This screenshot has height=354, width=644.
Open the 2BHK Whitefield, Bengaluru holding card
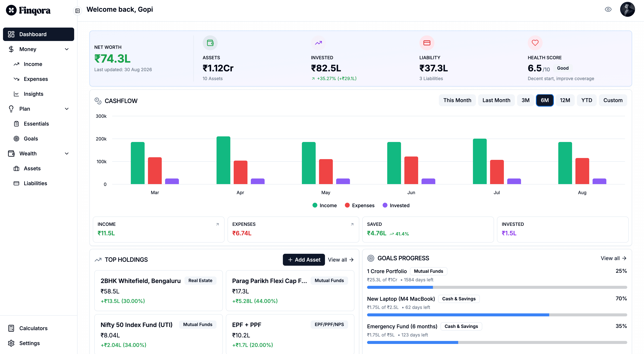pyautogui.click(x=158, y=290)
